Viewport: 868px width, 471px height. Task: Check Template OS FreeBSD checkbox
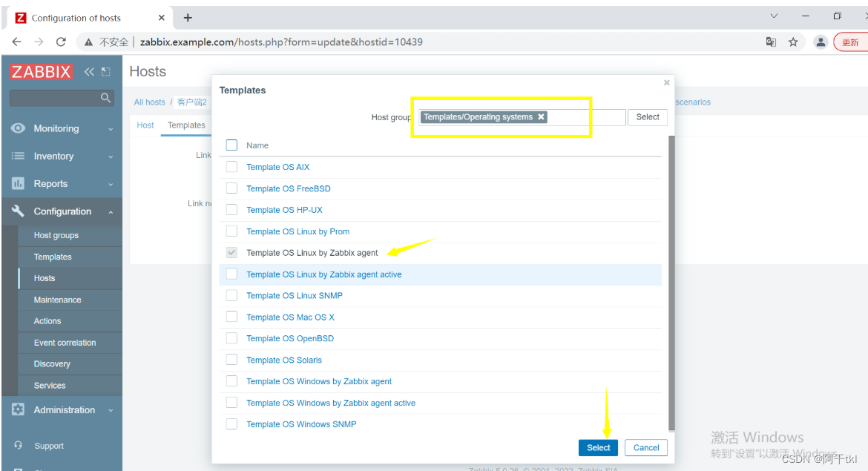(231, 188)
